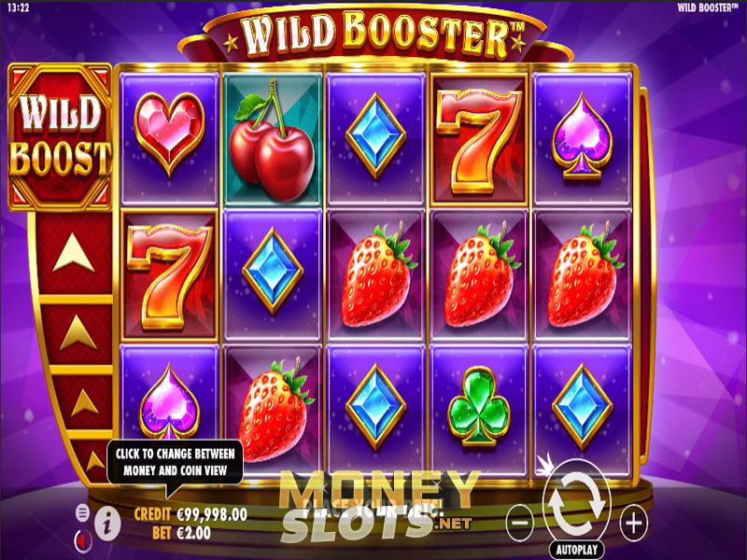Increase the bet with the plus button
The height and width of the screenshot is (560, 747).
634,523
